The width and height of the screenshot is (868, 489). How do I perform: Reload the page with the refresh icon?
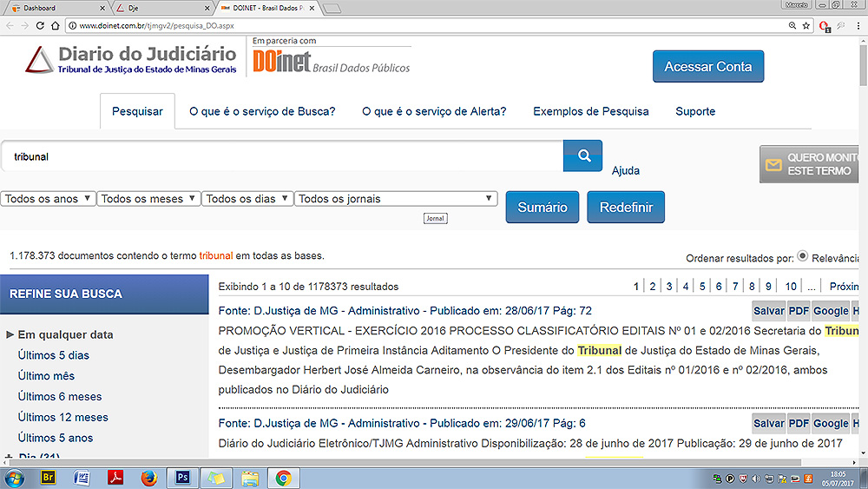[x=40, y=25]
